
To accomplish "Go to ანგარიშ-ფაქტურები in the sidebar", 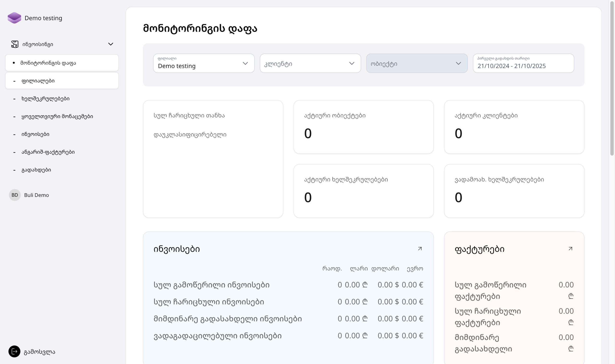I will point(48,152).
